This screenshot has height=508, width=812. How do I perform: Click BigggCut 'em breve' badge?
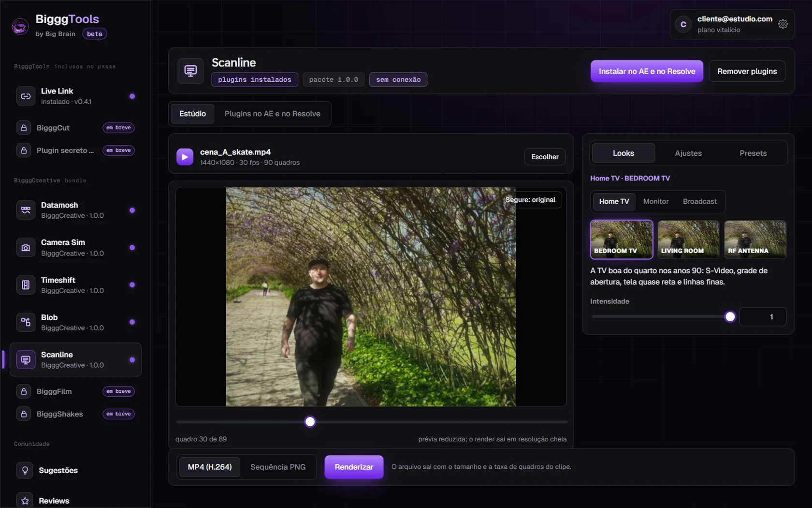coord(118,128)
